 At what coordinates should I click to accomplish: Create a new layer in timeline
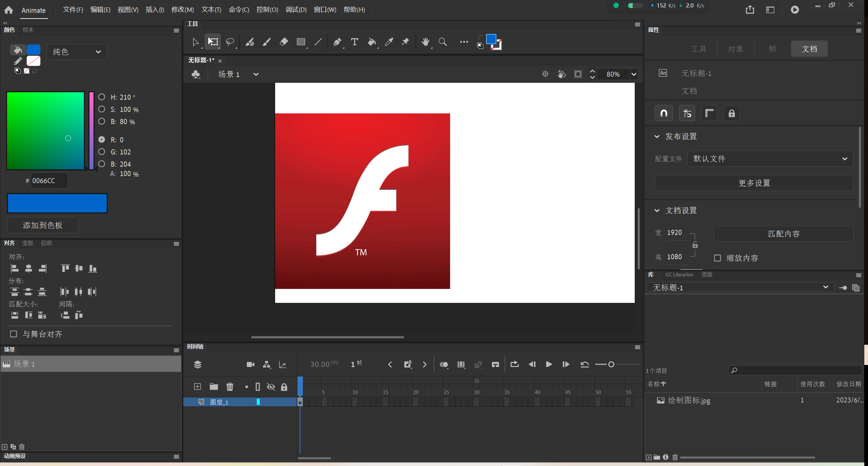coord(198,387)
